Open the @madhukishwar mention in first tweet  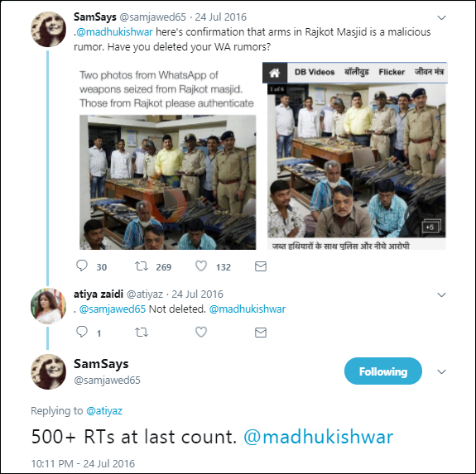[x=114, y=31]
